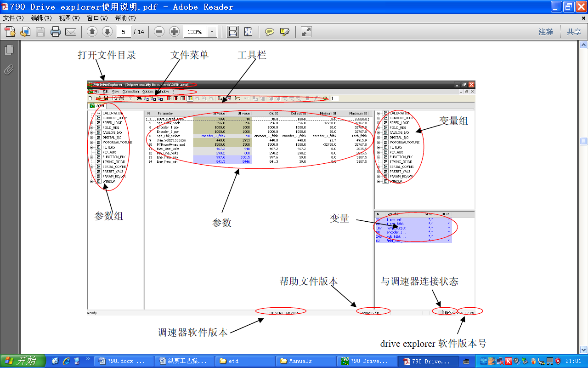Open the 编辑(E) menu

(41, 18)
